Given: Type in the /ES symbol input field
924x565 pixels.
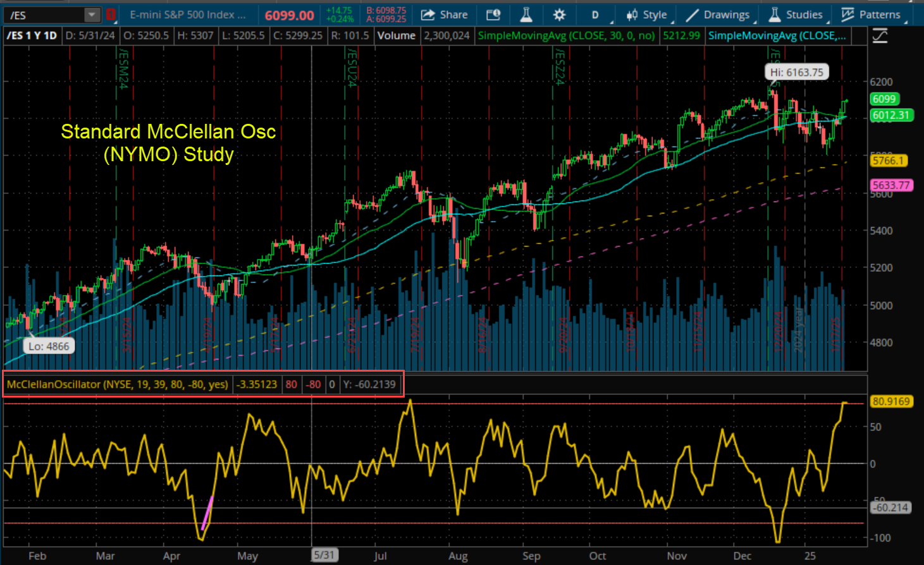Looking at the screenshot, I should click(43, 15).
